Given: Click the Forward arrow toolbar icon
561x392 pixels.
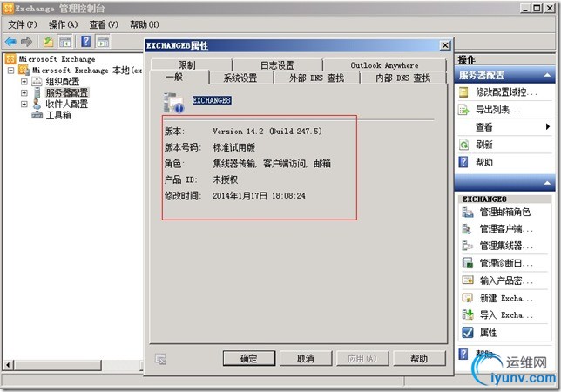Looking at the screenshot, I should click(26, 42).
